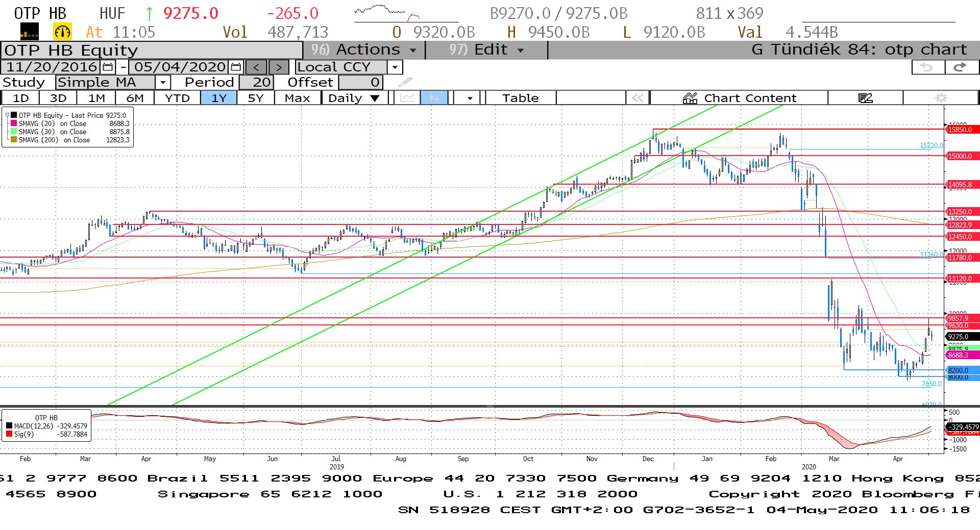The width and height of the screenshot is (980, 530).
Task: Expand the Simple MA study dropdown
Action: (162, 82)
